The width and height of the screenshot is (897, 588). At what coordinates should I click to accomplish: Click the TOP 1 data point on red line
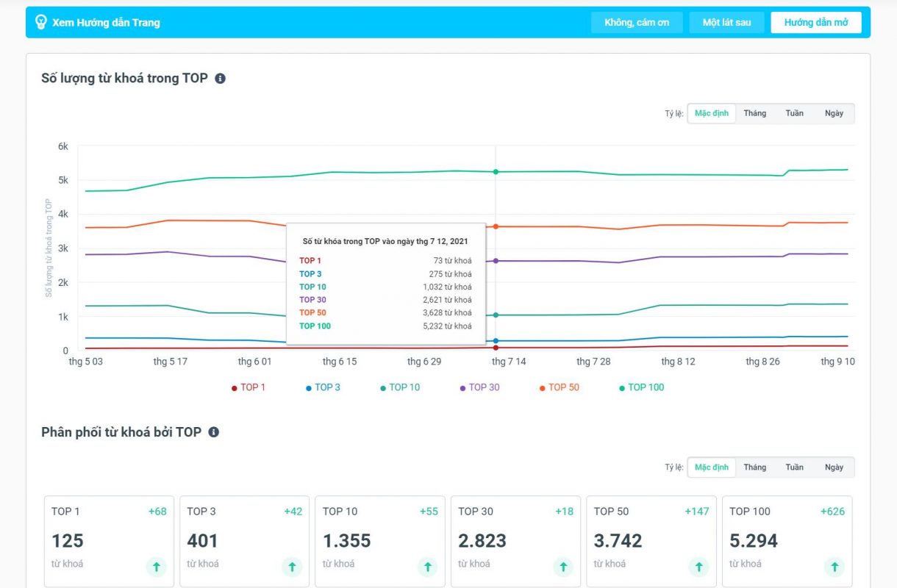pos(496,348)
